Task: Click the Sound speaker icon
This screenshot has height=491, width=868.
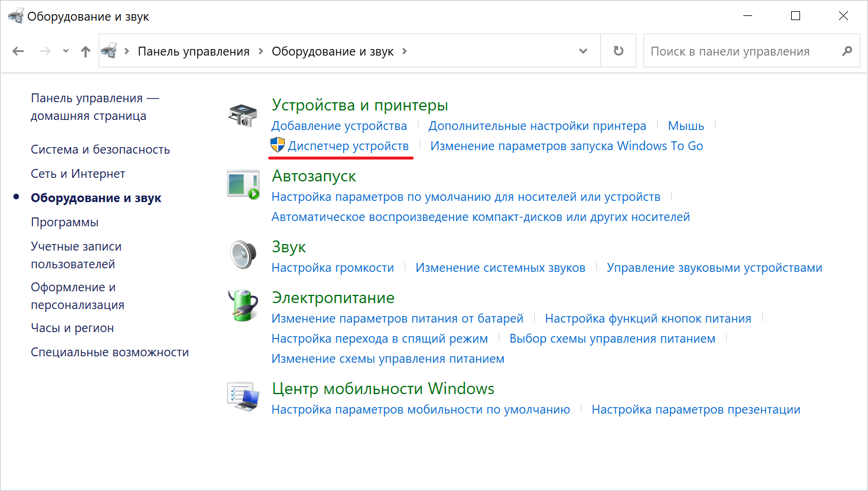Action: pos(243,255)
